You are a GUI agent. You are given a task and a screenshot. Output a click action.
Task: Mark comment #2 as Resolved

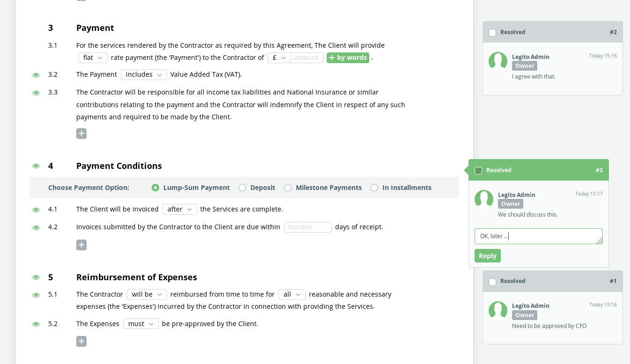492,32
